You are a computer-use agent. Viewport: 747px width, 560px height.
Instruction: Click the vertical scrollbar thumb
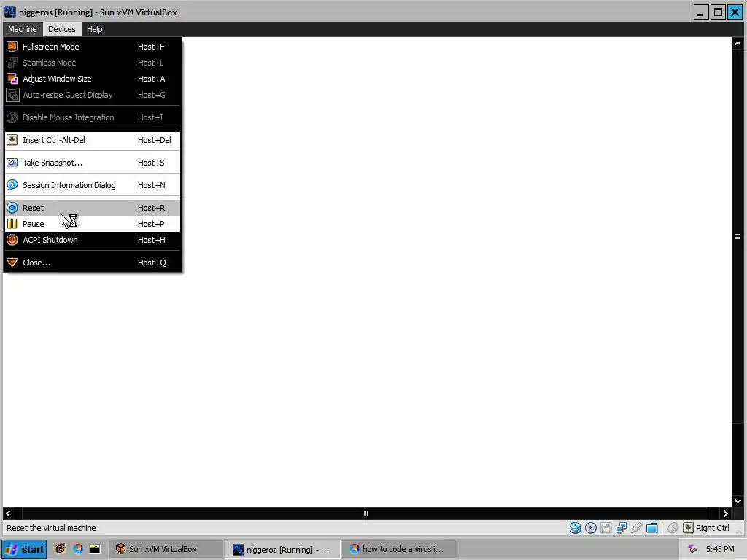coord(738,236)
